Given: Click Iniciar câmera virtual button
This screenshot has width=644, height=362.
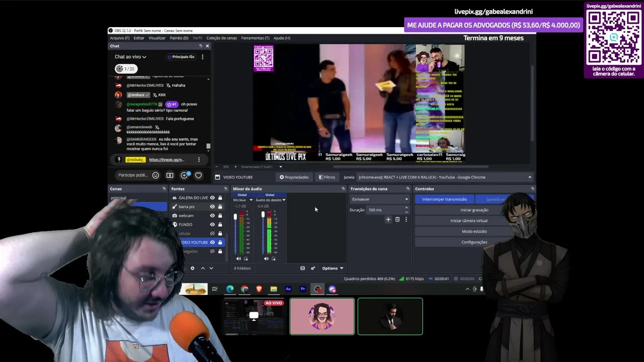Looking at the screenshot, I should (x=469, y=221).
